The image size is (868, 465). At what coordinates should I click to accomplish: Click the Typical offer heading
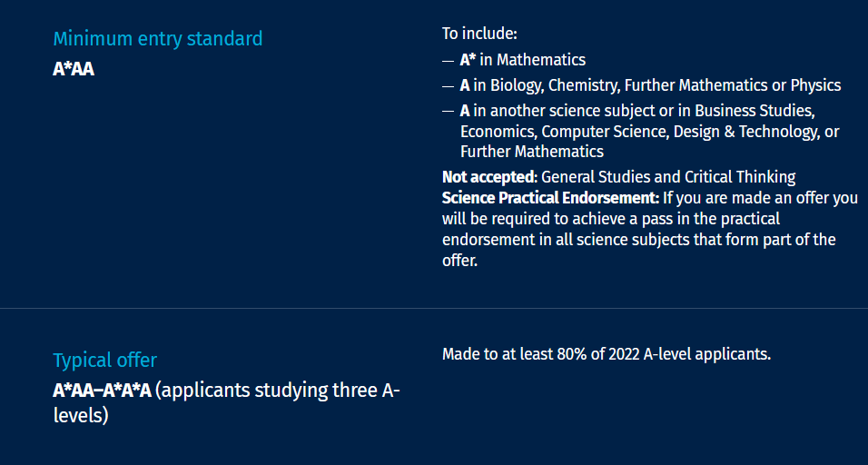[105, 361]
